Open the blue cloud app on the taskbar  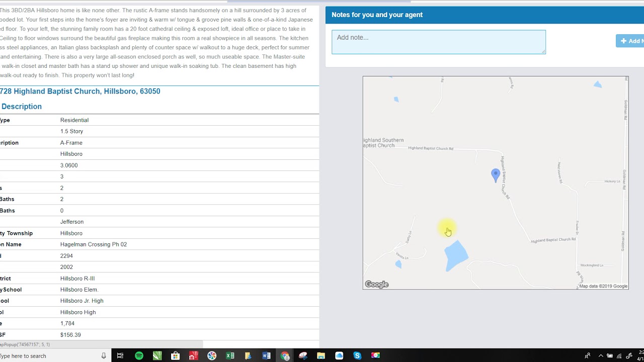339,356
